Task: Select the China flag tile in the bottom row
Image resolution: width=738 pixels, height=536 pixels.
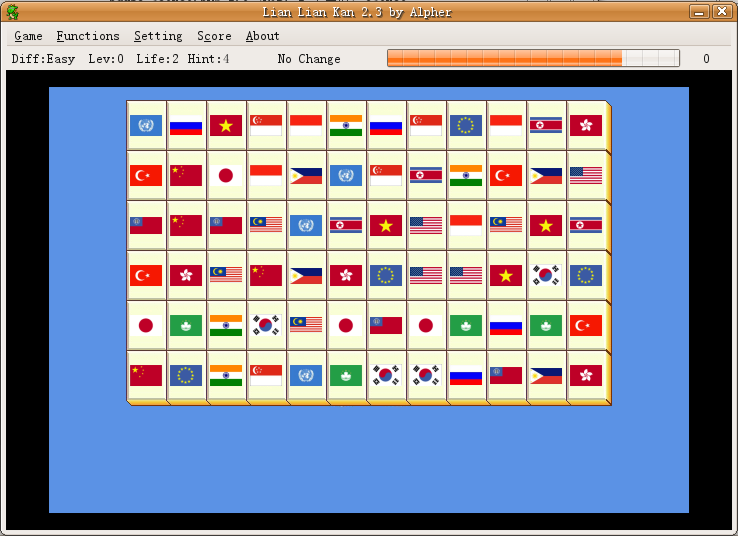Action: click(146, 376)
